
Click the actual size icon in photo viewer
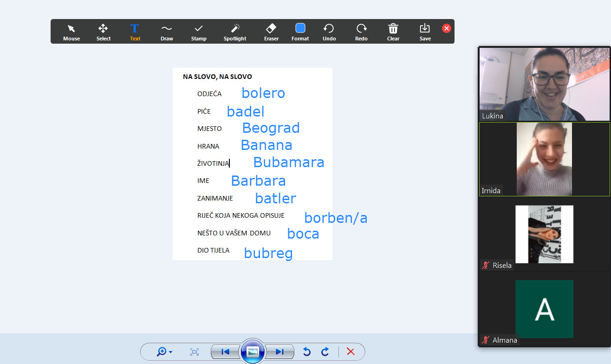pyautogui.click(x=195, y=352)
